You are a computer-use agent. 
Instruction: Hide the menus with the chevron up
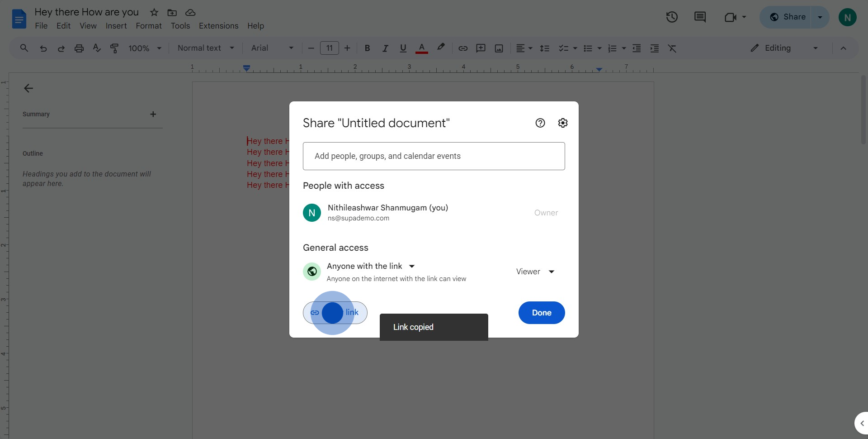(x=843, y=48)
